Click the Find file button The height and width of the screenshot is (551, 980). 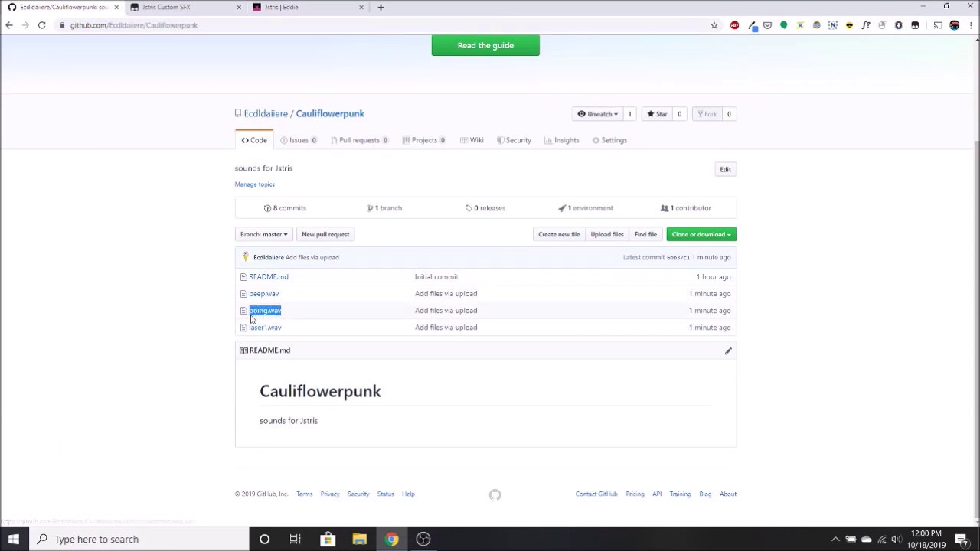[x=645, y=234]
